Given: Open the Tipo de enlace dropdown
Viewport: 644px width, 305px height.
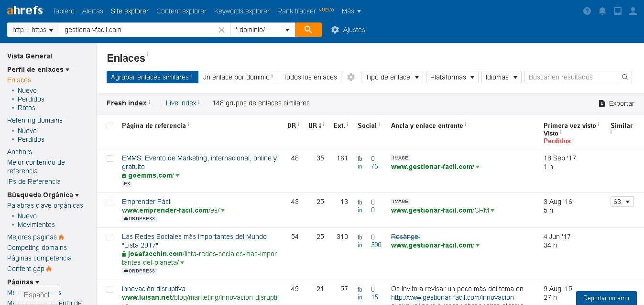Looking at the screenshot, I should tap(392, 77).
